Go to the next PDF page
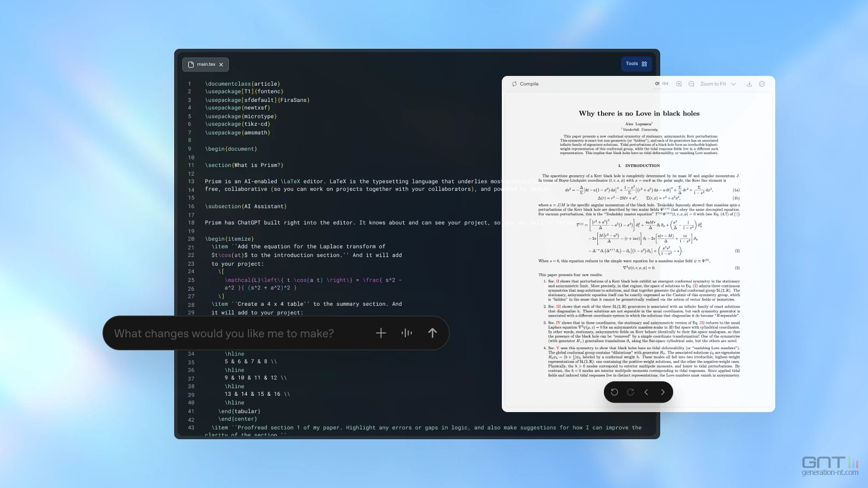The height and width of the screenshot is (488, 868). click(662, 392)
